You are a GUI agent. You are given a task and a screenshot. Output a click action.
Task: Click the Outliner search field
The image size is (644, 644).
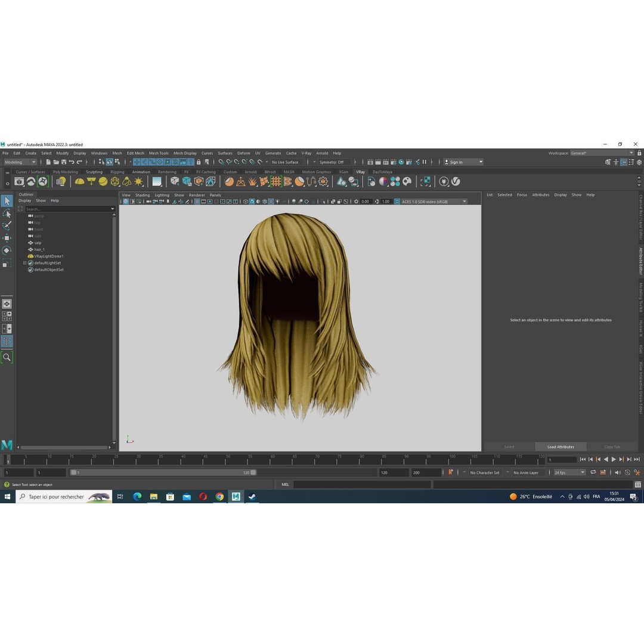(67, 209)
